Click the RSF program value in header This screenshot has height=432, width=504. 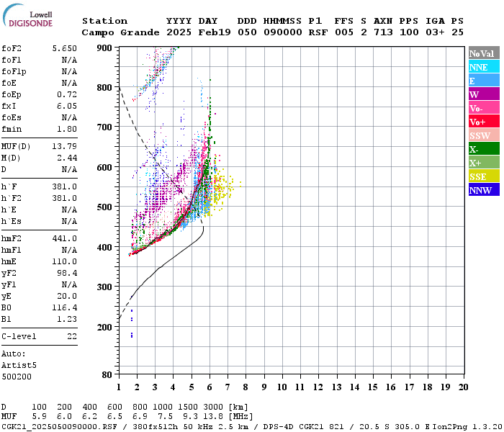pos(318,32)
